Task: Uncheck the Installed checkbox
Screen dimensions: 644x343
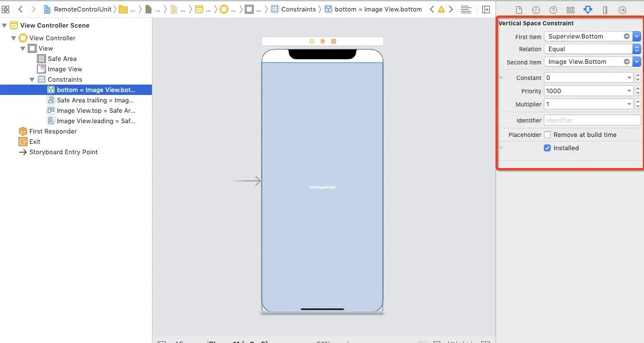Action: click(547, 148)
